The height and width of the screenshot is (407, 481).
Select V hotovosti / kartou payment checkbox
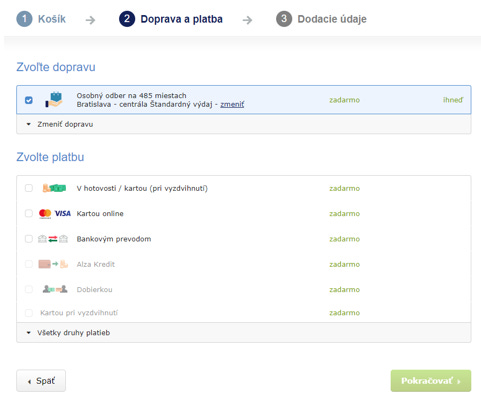coord(29,188)
